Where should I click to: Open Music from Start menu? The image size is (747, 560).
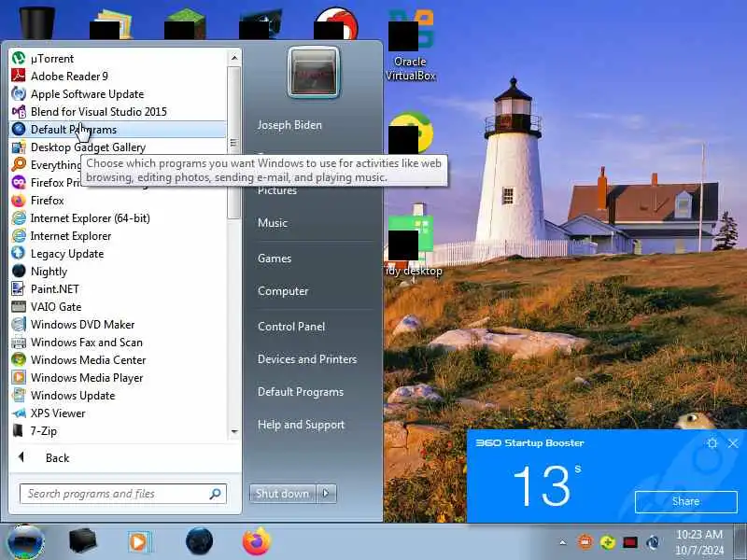pos(273,223)
